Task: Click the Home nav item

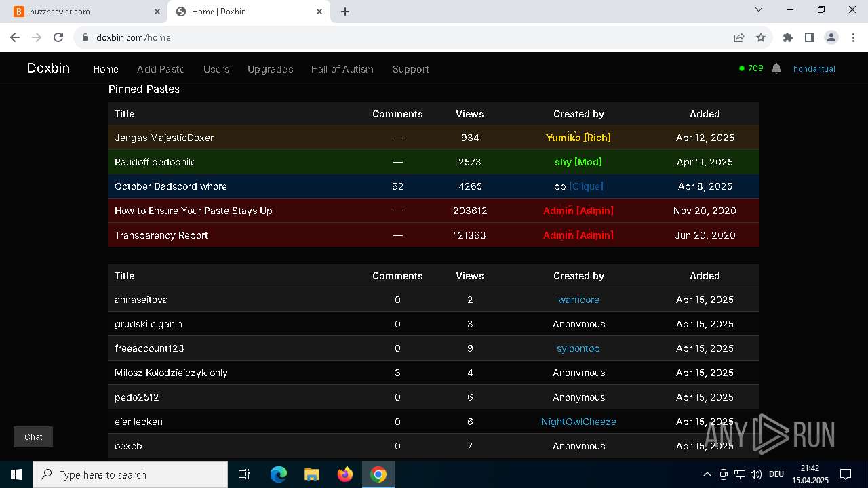Action: (106, 69)
